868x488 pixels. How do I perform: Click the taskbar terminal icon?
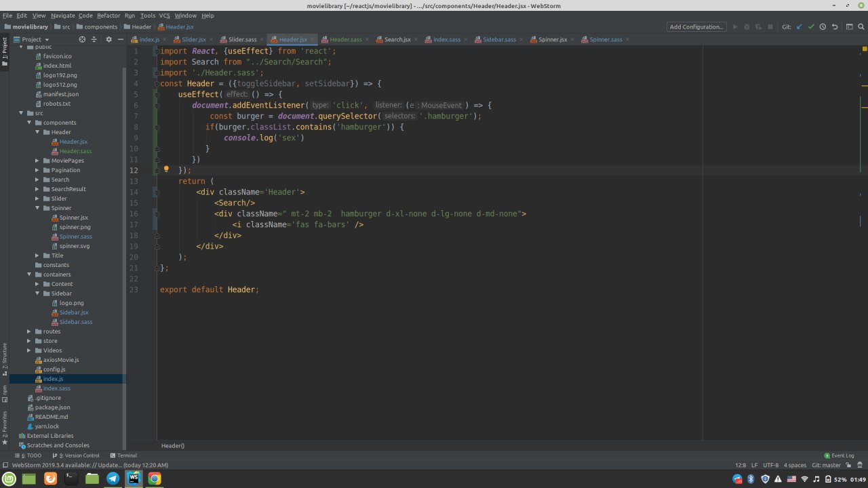point(71,479)
